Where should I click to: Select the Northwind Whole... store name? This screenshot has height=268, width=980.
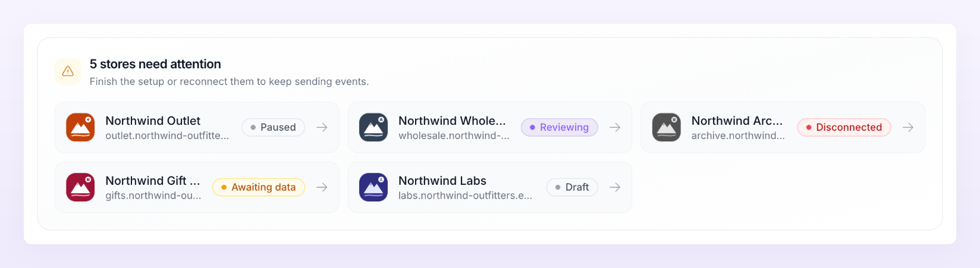pyautogui.click(x=452, y=121)
